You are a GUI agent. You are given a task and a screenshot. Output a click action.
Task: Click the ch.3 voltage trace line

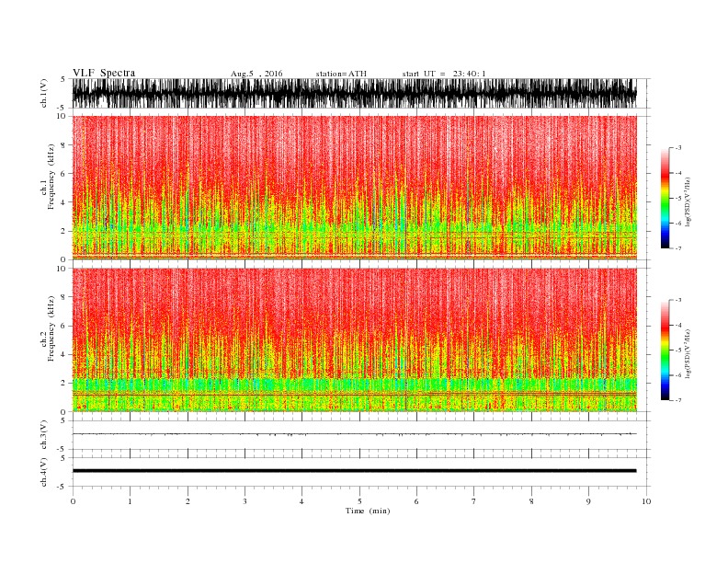354,434
